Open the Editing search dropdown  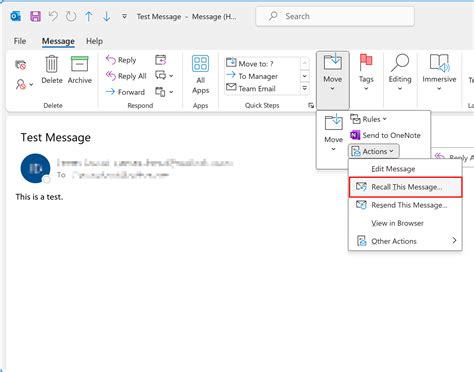point(400,72)
